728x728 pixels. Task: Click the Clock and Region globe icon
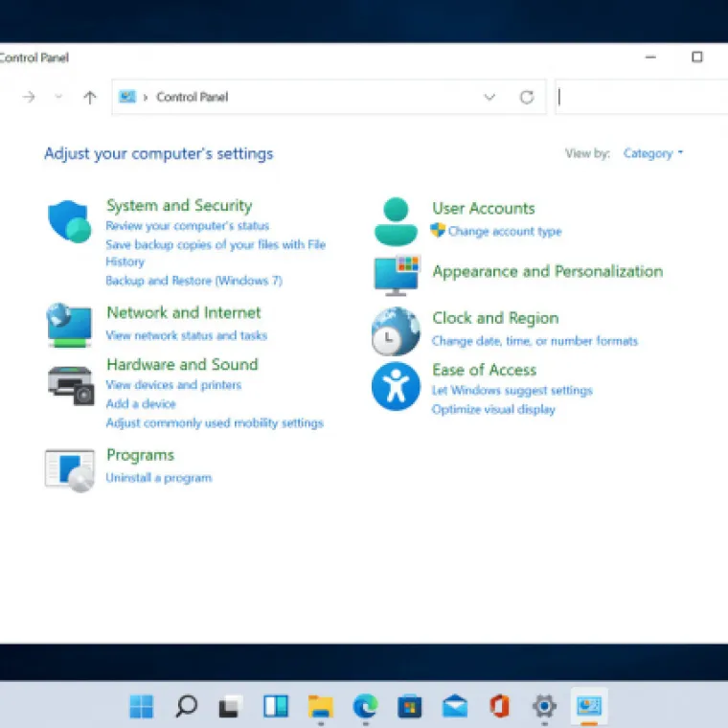[x=396, y=332]
